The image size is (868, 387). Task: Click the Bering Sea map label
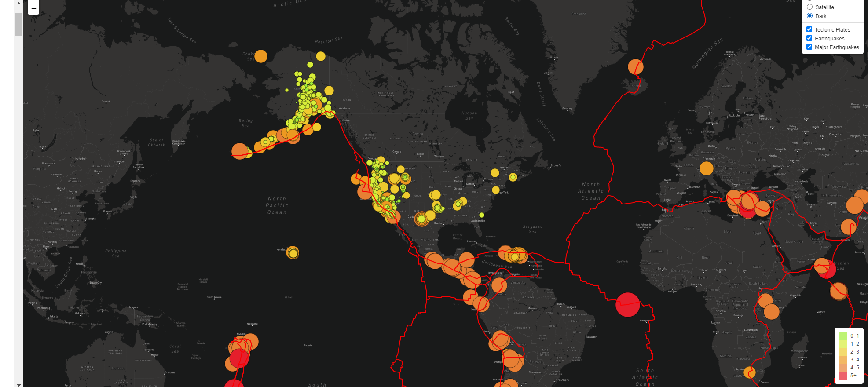[245, 123]
